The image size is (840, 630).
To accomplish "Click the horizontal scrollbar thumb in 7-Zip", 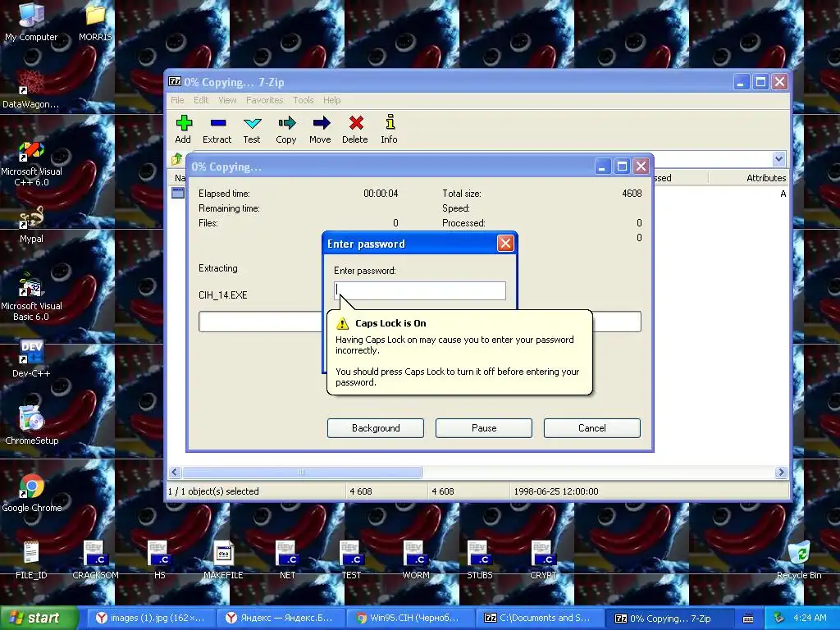I will coord(302,472).
